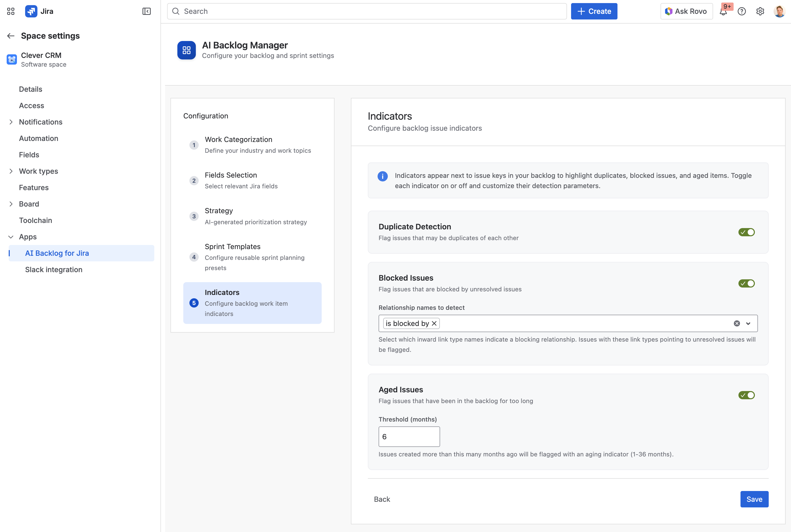This screenshot has width=791, height=532.
Task: Open the help menu
Action: (742, 11)
